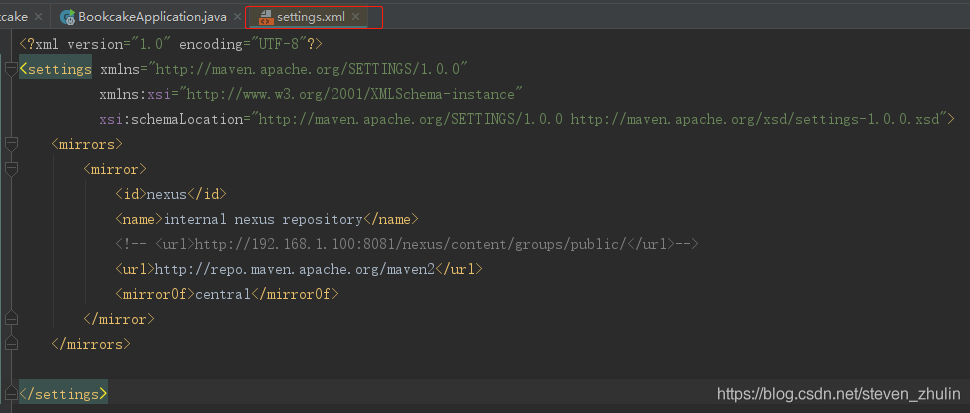The height and width of the screenshot is (413, 970).
Task: Click the internal nexus repository name text
Action: (262, 219)
